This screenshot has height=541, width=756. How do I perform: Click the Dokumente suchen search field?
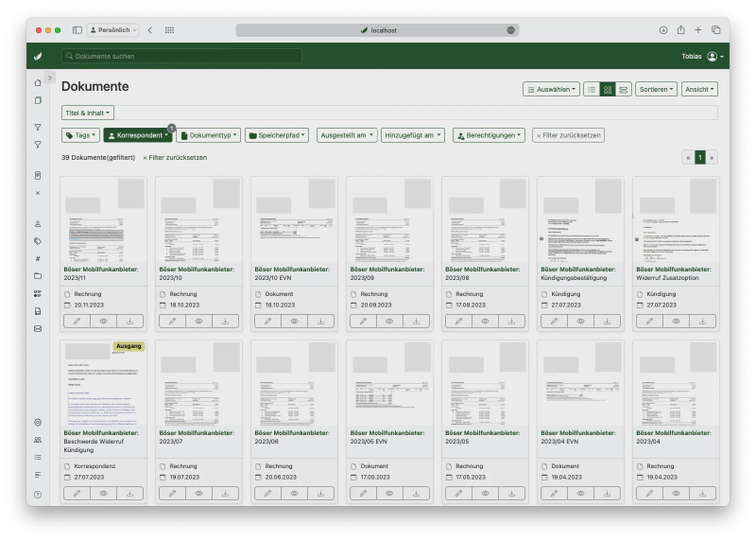click(x=182, y=57)
